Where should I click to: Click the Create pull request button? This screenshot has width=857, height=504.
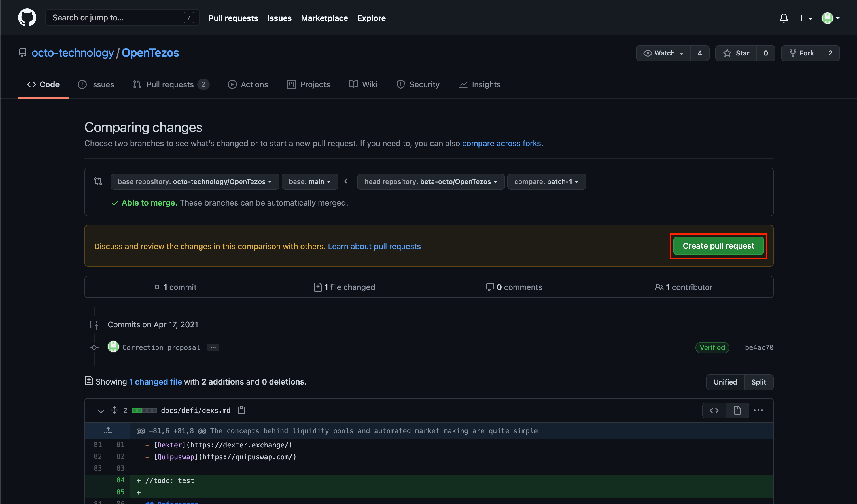click(x=718, y=246)
